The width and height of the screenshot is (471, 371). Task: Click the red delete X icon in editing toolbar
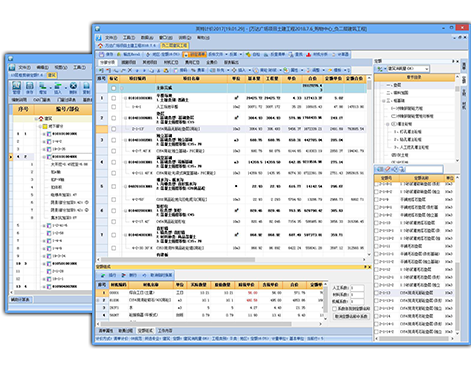[130, 70]
